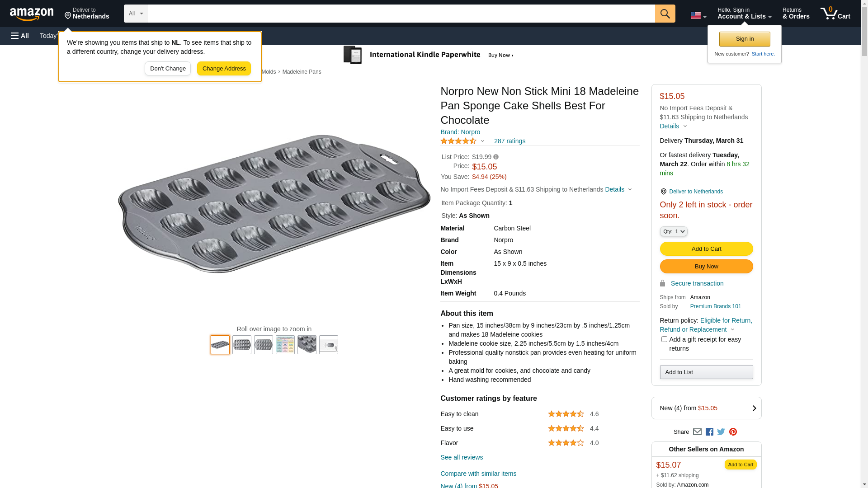The width and height of the screenshot is (868, 488).
Task: Click the Amazon logo
Action: pos(32,14)
